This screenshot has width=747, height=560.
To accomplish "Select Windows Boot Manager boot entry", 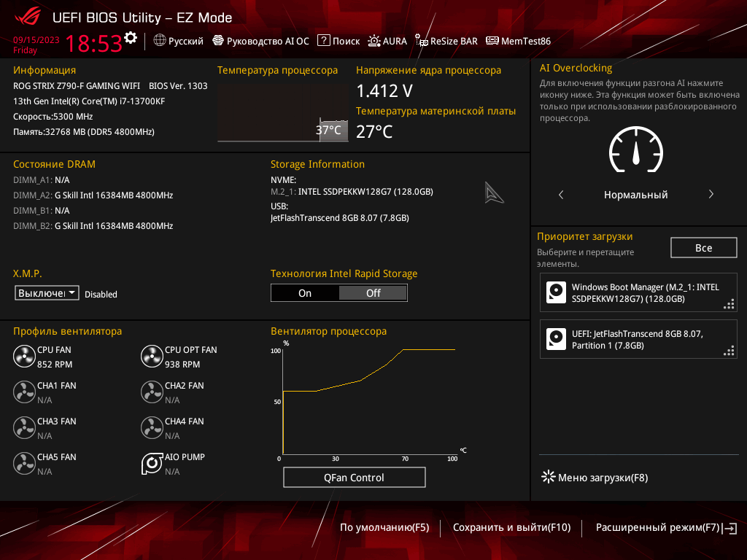I will click(x=638, y=292).
